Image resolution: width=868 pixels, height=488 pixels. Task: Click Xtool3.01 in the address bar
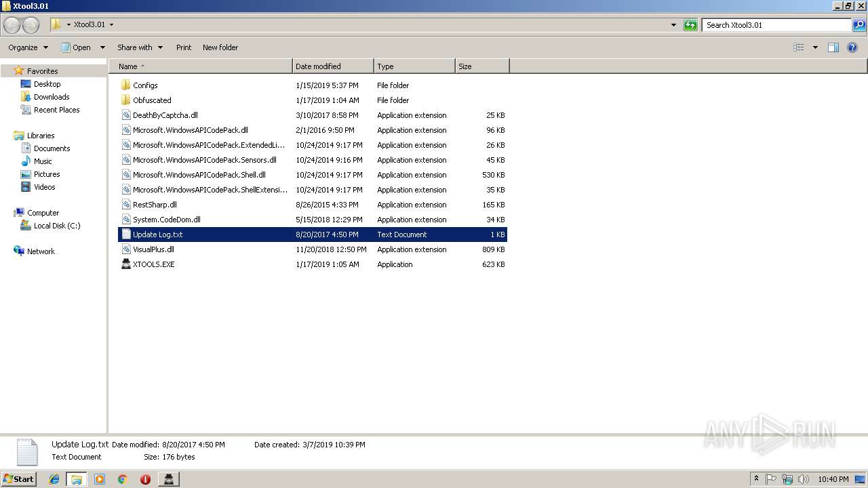tap(90, 25)
